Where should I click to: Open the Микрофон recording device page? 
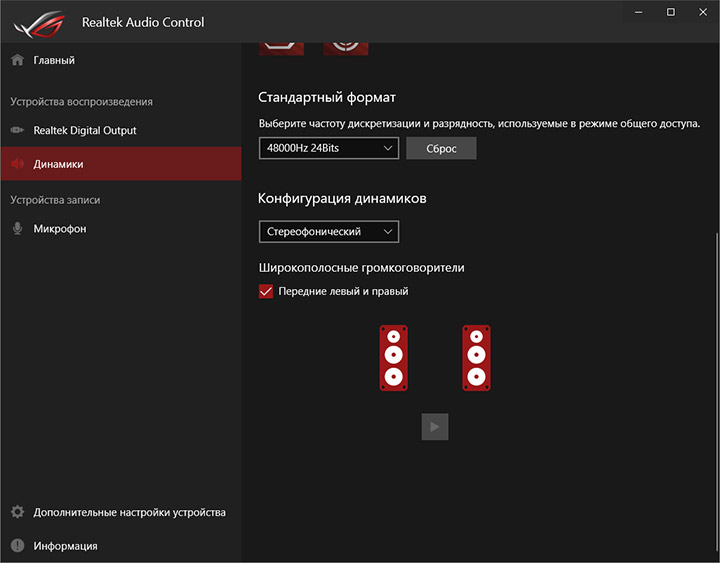click(60, 228)
